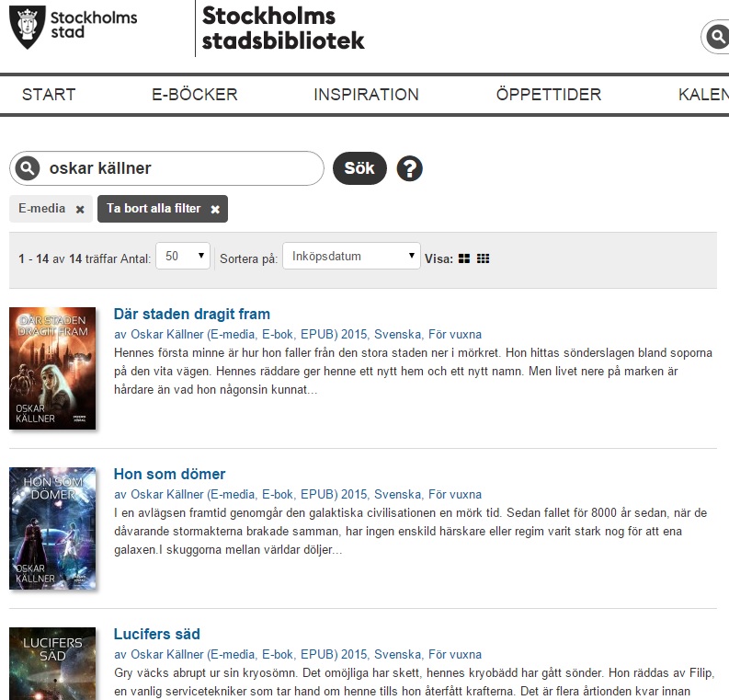Image resolution: width=729 pixels, height=700 pixels.
Task: Switch to large grid view icon
Action: pos(464,258)
